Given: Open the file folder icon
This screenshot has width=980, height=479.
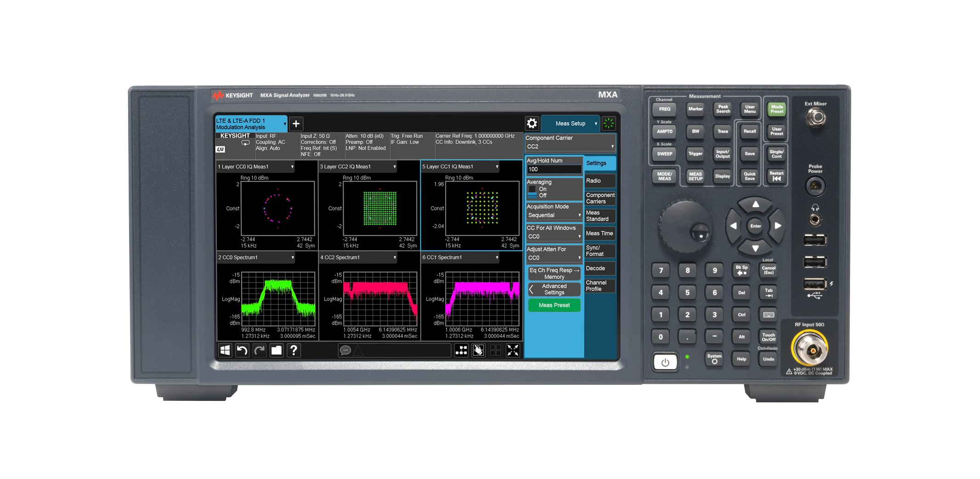Looking at the screenshot, I should (276, 350).
